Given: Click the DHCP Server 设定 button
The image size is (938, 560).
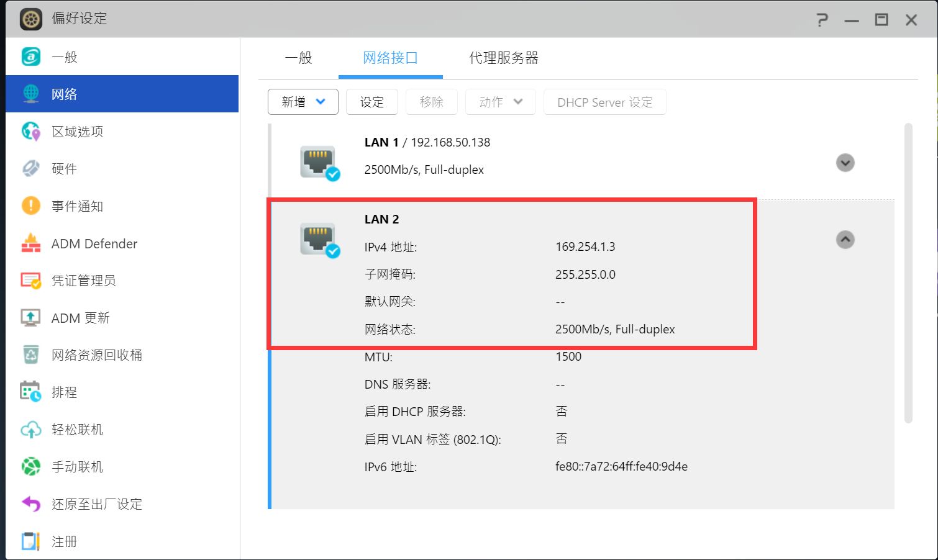Looking at the screenshot, I should click(605, 102).
